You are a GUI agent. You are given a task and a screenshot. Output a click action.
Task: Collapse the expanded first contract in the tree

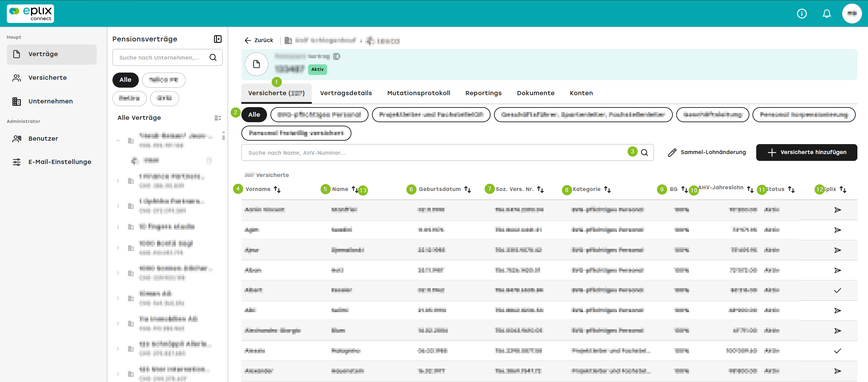tap(118, 140)
